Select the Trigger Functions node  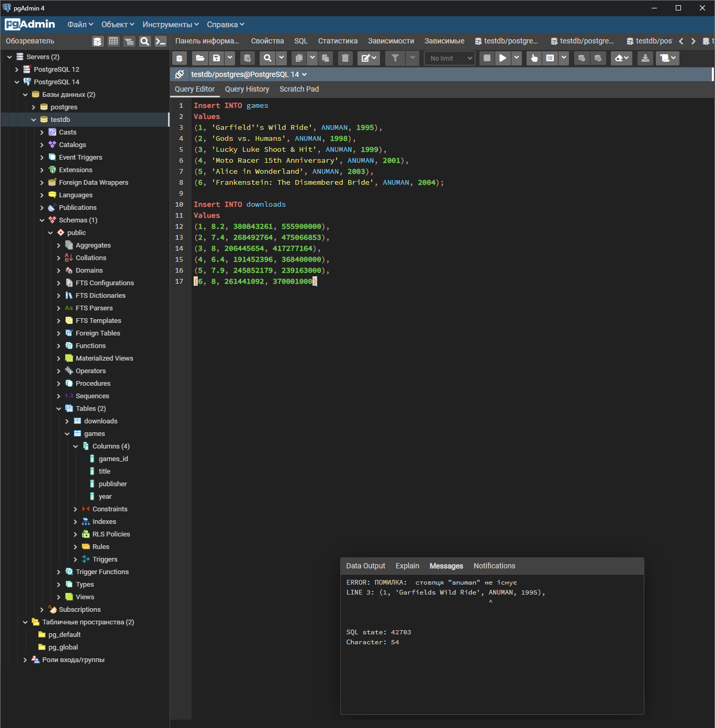coord(102,572)
